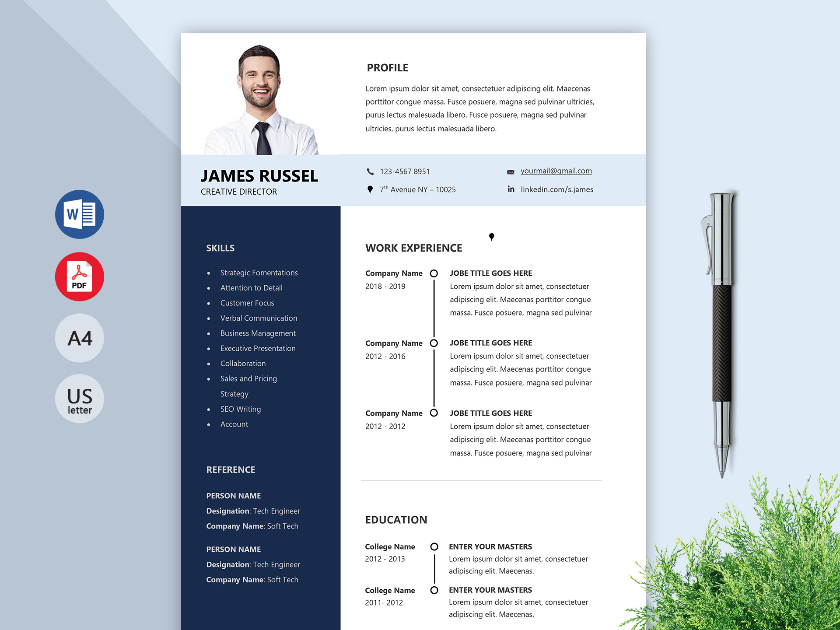This screenshot has width=840, height=630.
Task: Click the email envelope icon
Action: (x=506, y=170)
